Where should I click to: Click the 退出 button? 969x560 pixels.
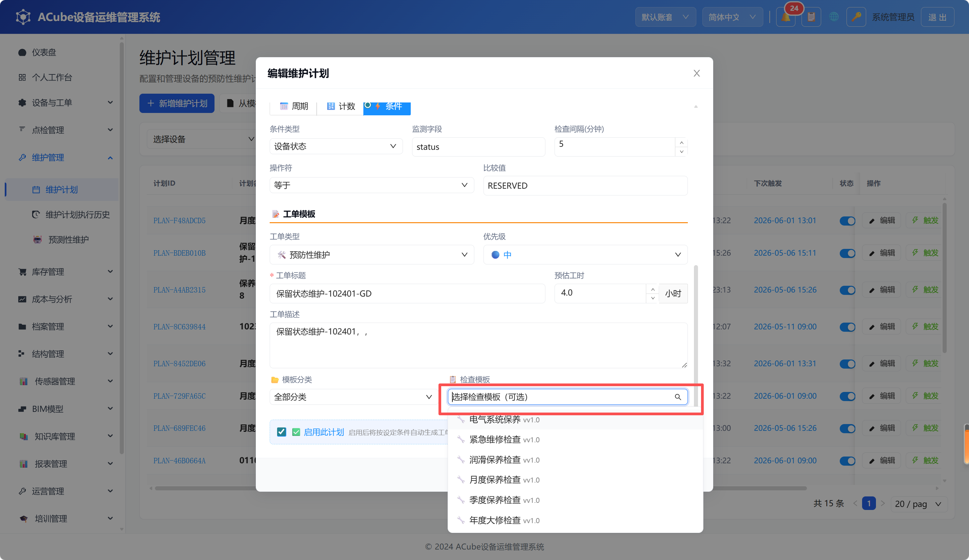(x=938, y=17)
